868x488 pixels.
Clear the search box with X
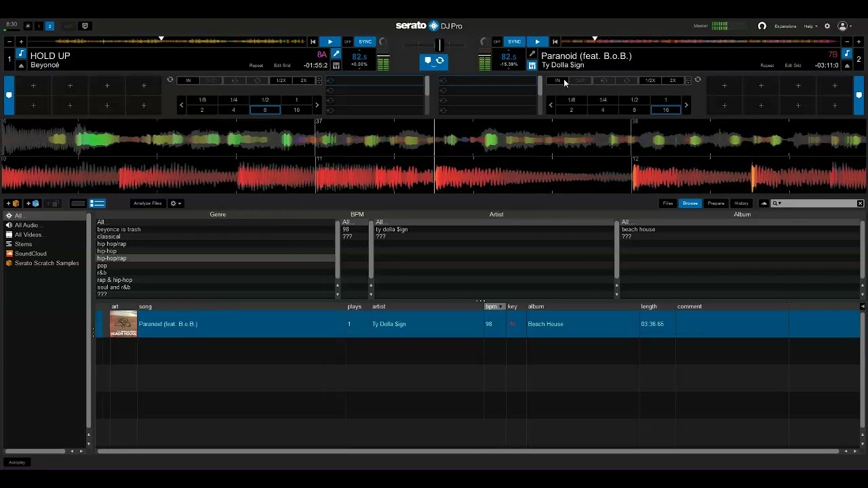pyautogui.click(x=860, y=203)
